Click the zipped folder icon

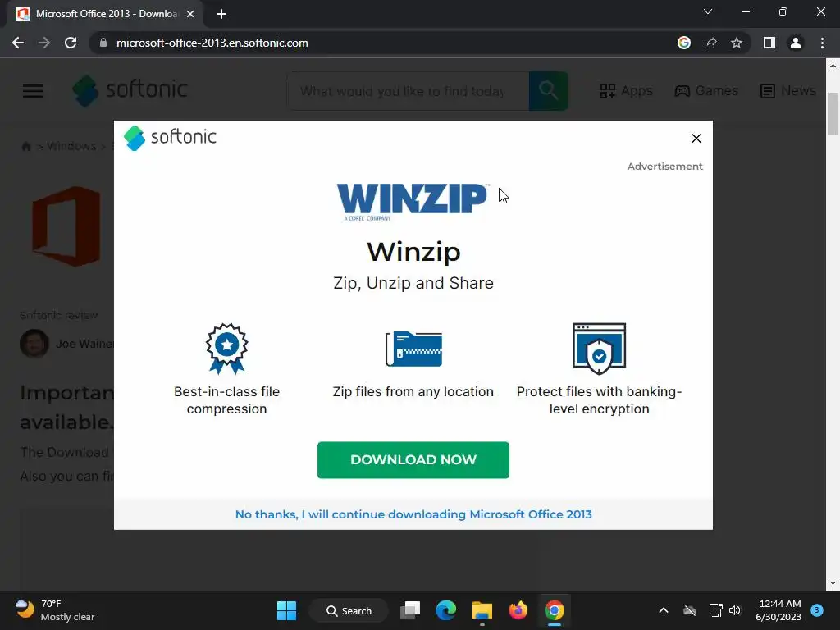pos(413,348)
